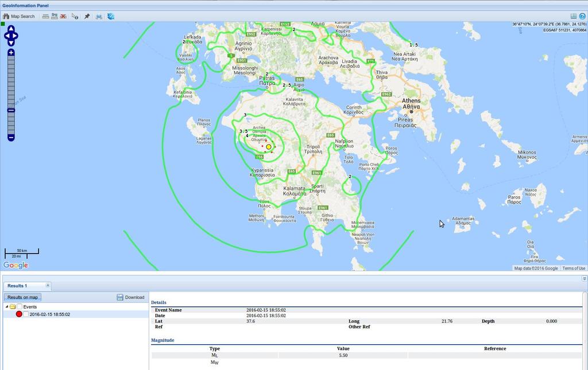
Task: Activate the cursor info identify tool
Action: pyautogui.click(x=75, y=17)
